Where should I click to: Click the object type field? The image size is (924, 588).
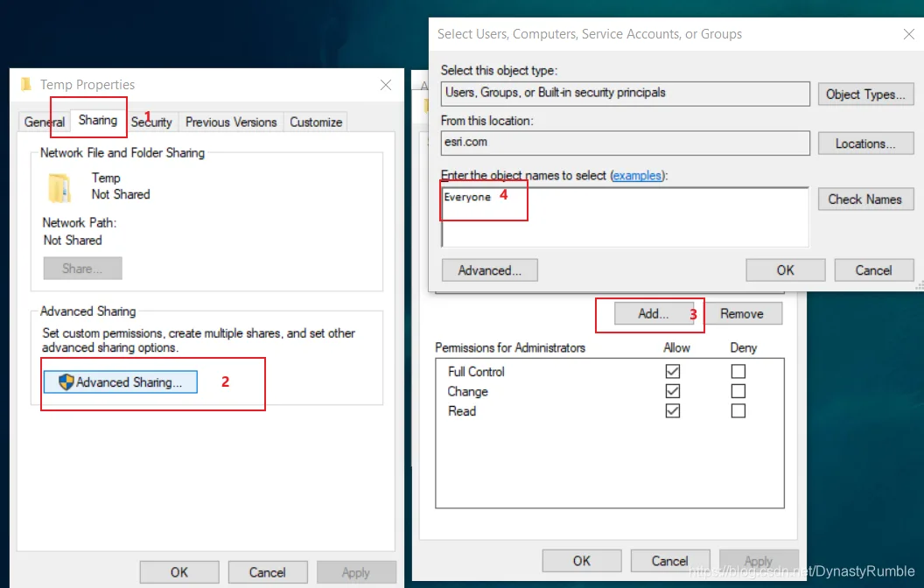[x=626, y=94]
